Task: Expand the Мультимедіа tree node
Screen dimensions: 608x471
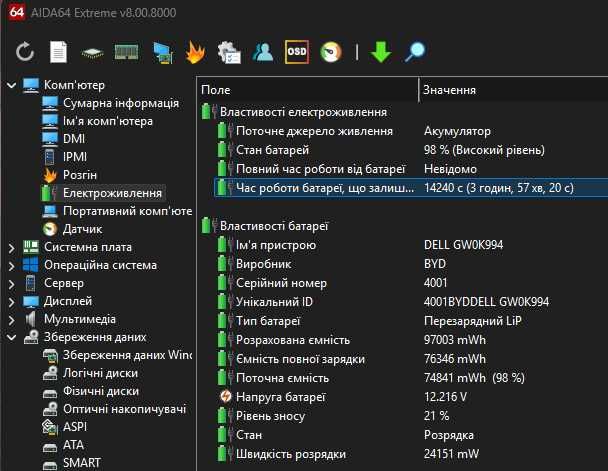Action: (x=12, y=320)
